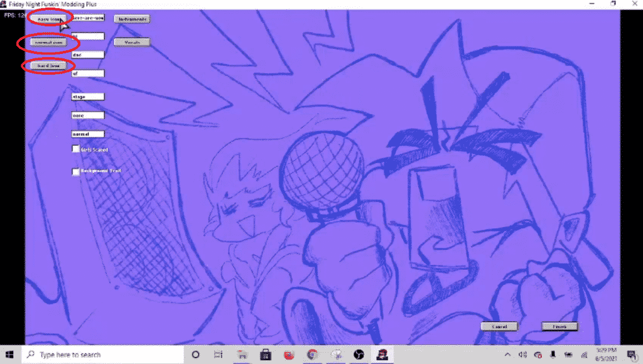This screenshot has width=643, height=364.
Task: Open the Microsoft Store taskbar icon
Action: [x=265, y=354]
